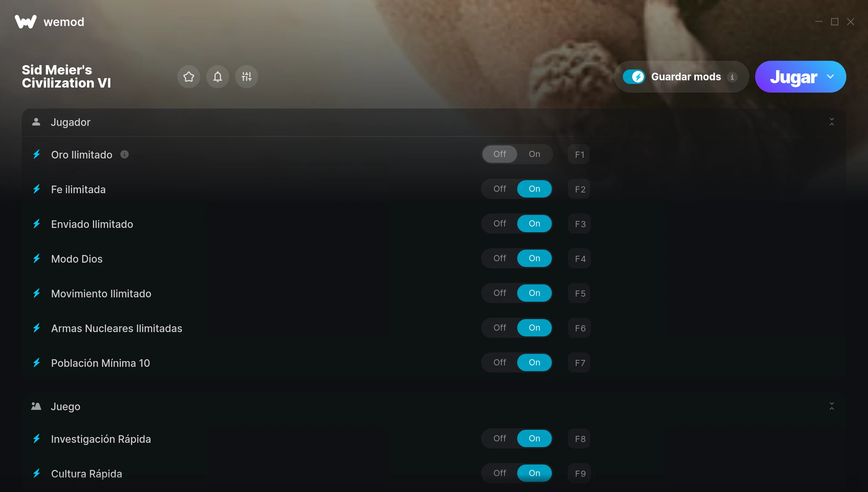The height and width of the screenshot is (492, 868).
Task: Open the Jugar dropdown arrow
Action: (830, 77)
